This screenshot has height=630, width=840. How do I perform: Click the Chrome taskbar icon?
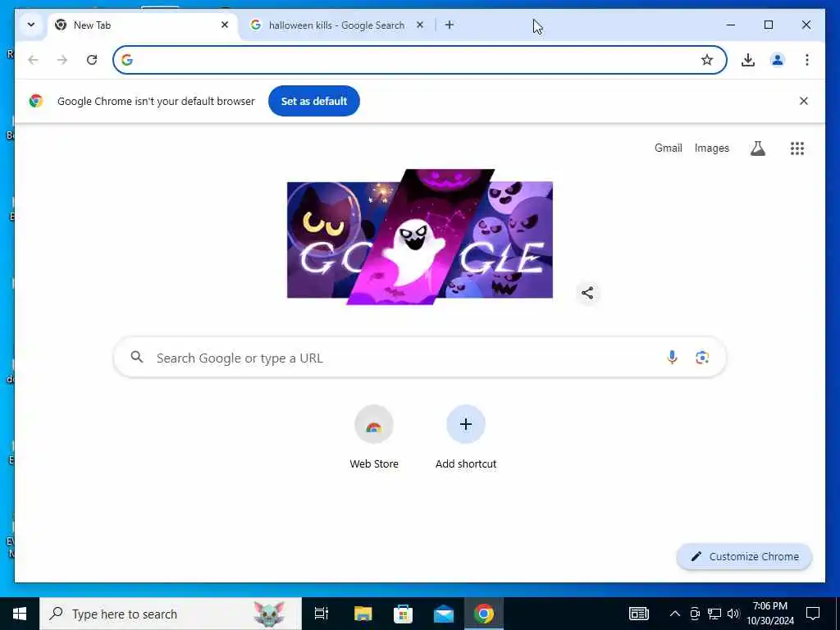pos(484,614)
